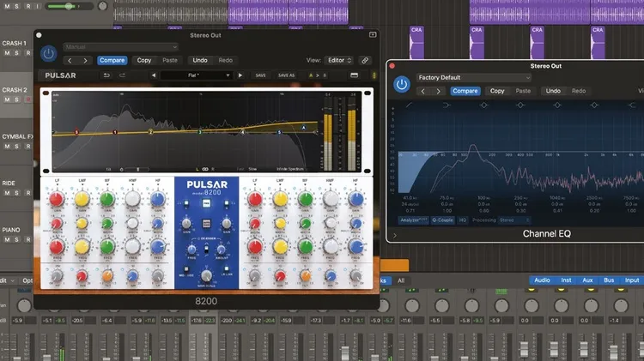Click Compare in the Channel EQ window
The image size is (644, 361).
pos(465,91)
